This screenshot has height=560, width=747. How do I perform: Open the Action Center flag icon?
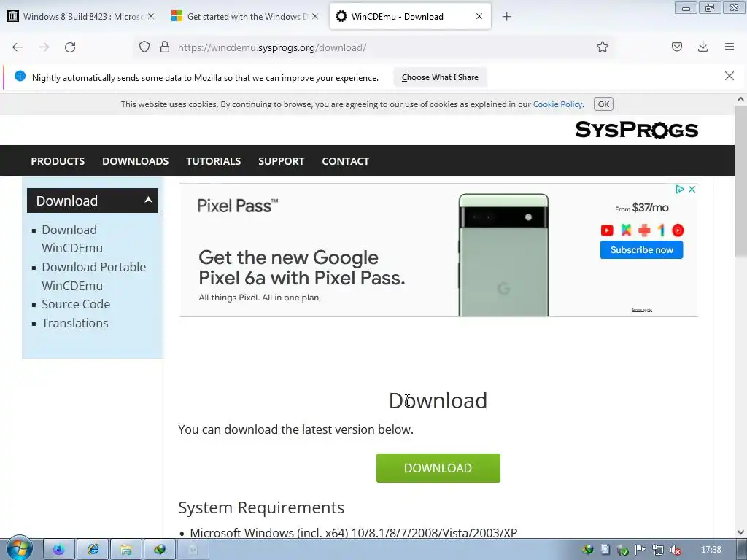point(640,550)
